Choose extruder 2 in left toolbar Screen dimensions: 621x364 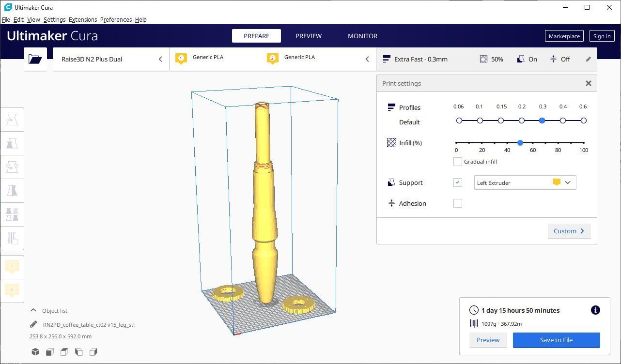(12, 290)
